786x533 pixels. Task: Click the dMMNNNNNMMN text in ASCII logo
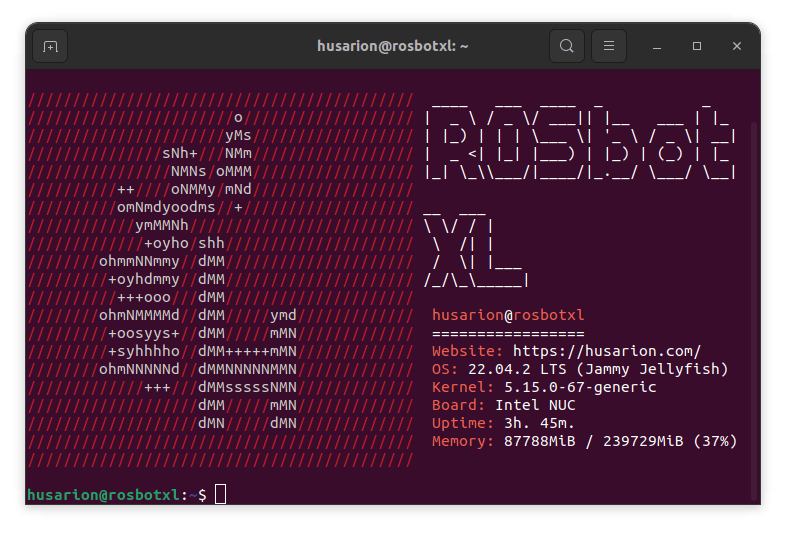[247, 370]
